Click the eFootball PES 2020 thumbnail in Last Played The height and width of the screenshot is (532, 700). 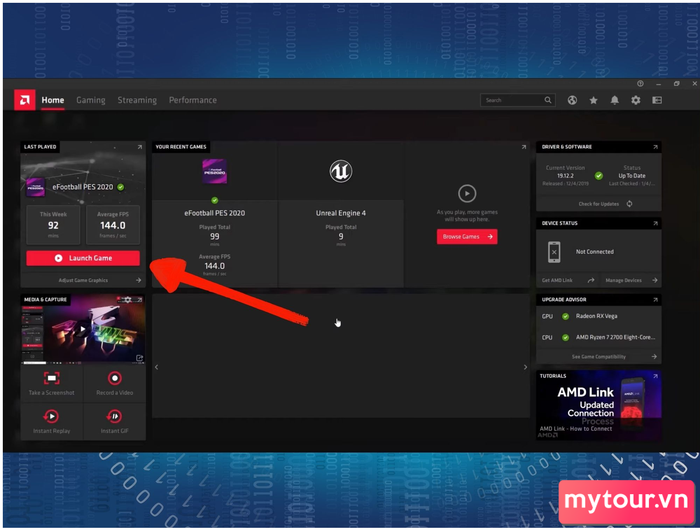[x=35, y=187]
